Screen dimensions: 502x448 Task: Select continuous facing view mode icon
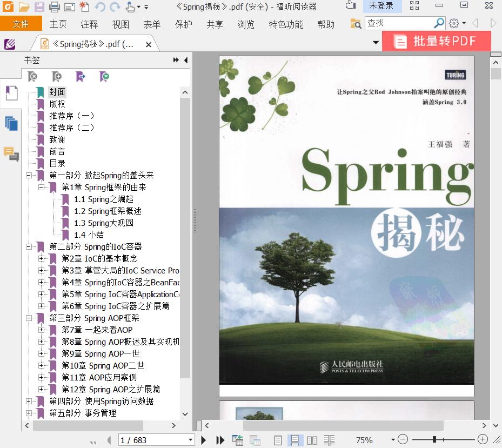[x=329, y=440]
